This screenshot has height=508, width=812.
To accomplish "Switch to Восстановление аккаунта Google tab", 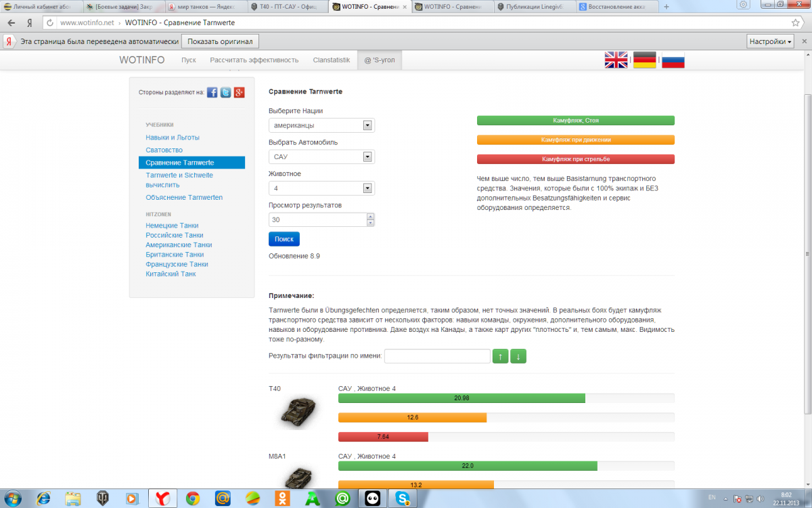I will (x=616, y=7).
